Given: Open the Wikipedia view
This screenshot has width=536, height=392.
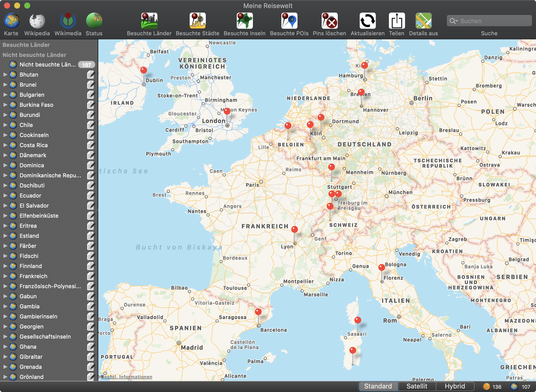Looking at the screenshot, I should coord(37,21).
